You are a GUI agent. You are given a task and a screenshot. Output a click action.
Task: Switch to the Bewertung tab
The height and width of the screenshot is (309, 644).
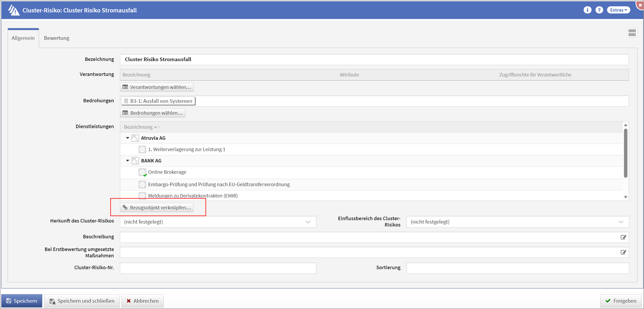click(x=57, y=38)
